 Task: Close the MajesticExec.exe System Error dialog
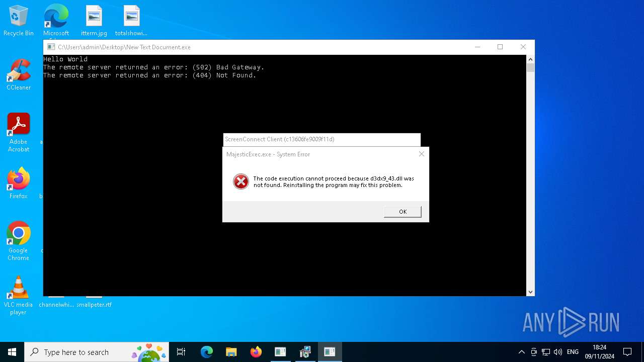click(422, 154)
